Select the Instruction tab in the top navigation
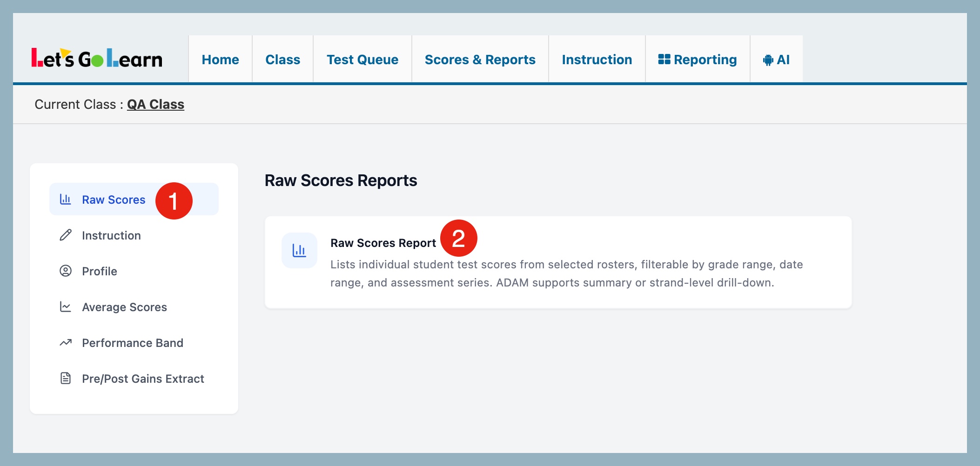 [597, 60]
